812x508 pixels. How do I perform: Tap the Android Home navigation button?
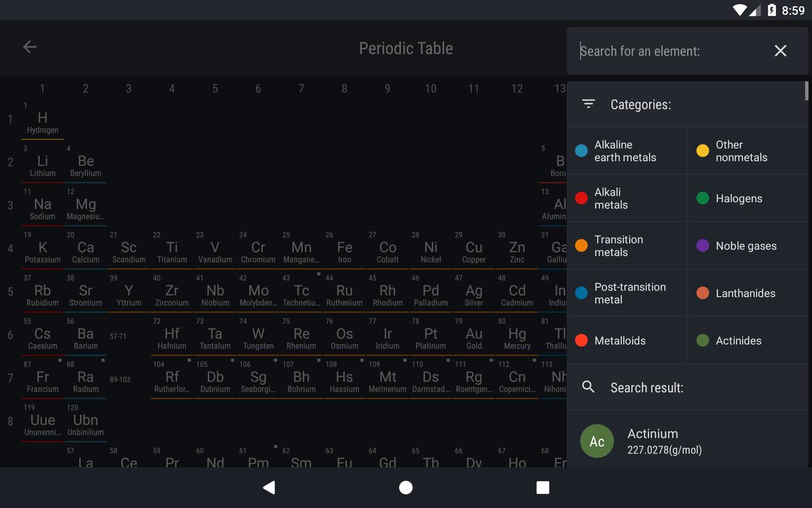(x=406, y=487)
